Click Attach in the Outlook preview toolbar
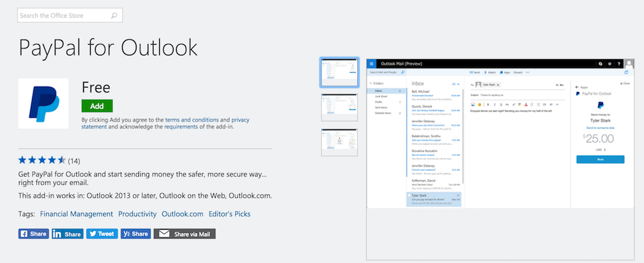This screenshot has width=644, height=263. pos(490,72)
